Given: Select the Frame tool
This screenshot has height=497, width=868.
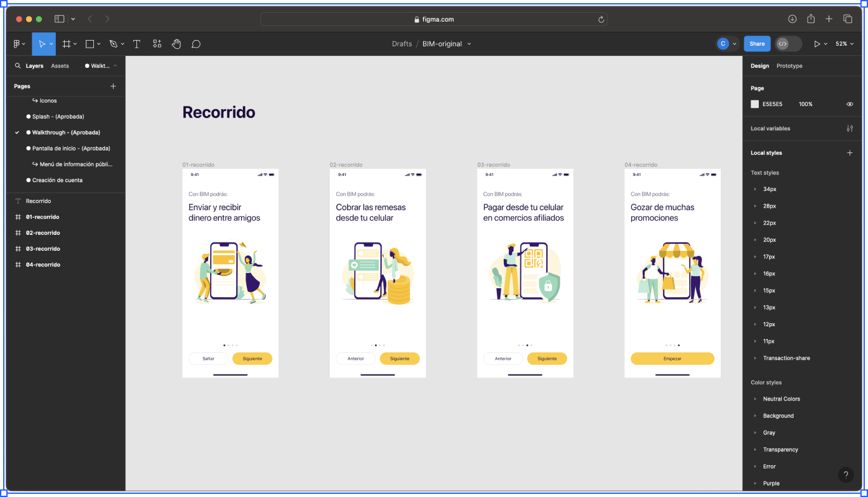Looking at the screenshot, I should [x=66, y=44].
